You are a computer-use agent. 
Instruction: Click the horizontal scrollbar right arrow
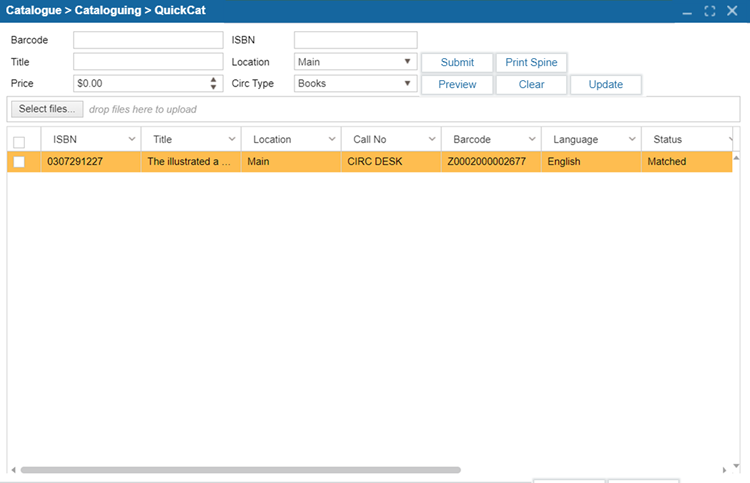pos(724,470)
